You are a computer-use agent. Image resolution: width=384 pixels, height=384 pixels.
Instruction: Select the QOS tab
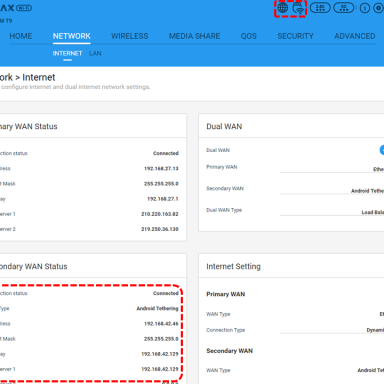point(249,36)
